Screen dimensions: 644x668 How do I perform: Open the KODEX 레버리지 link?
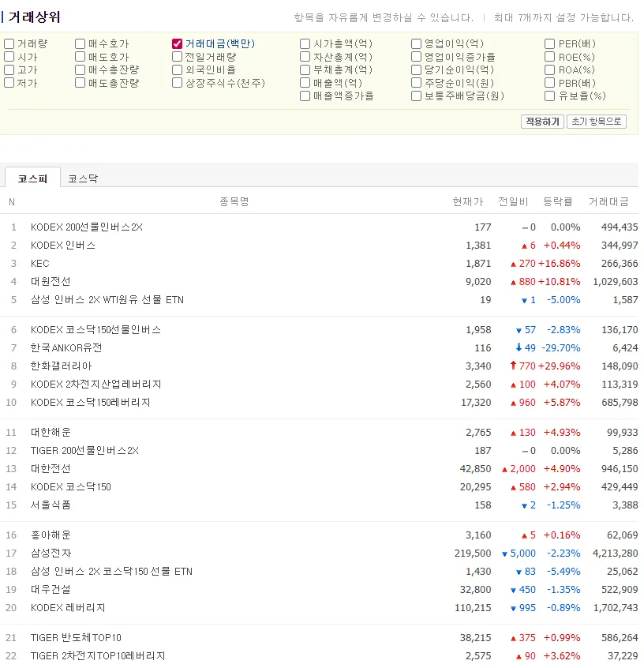68,608
